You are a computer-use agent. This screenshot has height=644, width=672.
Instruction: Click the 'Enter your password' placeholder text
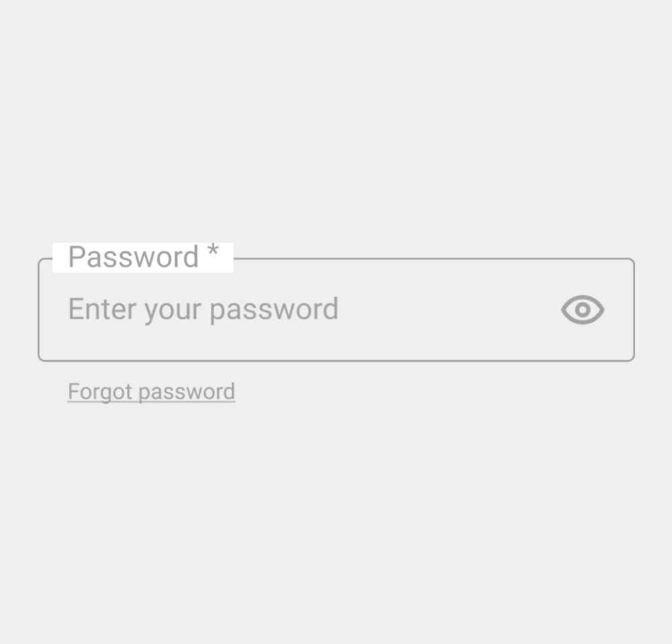[203, 309]
